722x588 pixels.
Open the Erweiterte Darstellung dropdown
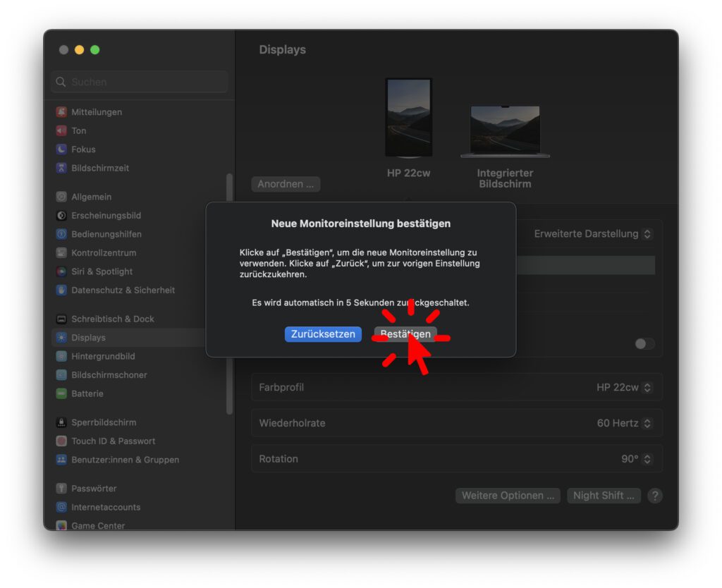pos(593,234)
